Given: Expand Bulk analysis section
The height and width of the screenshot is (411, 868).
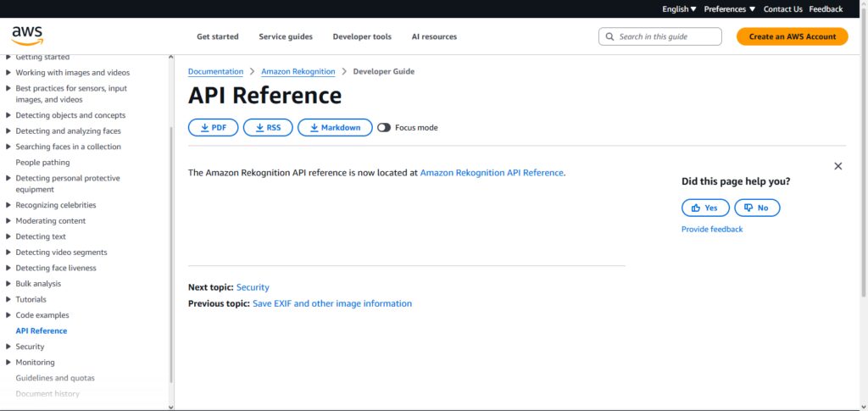Looking at the screenshot, I should 8,284.
